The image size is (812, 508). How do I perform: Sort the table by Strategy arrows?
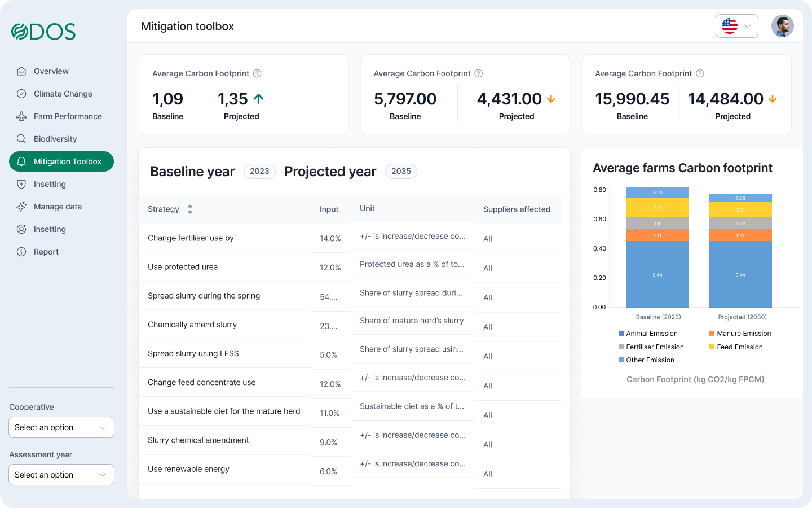click(x=190, y=209)
